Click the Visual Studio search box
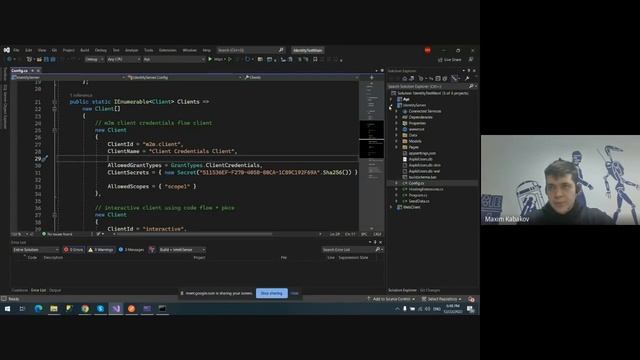This screenshot has height=360, width=640. point(250,50)
